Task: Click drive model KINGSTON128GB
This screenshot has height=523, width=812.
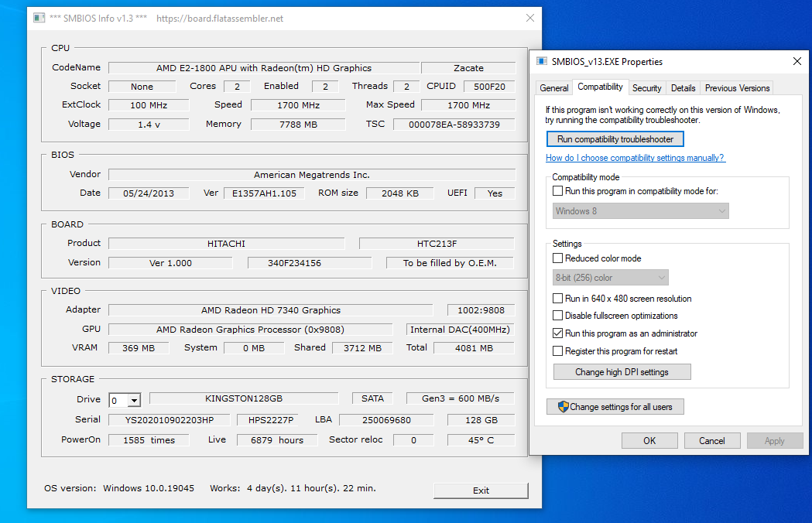Action: [244, 398]
